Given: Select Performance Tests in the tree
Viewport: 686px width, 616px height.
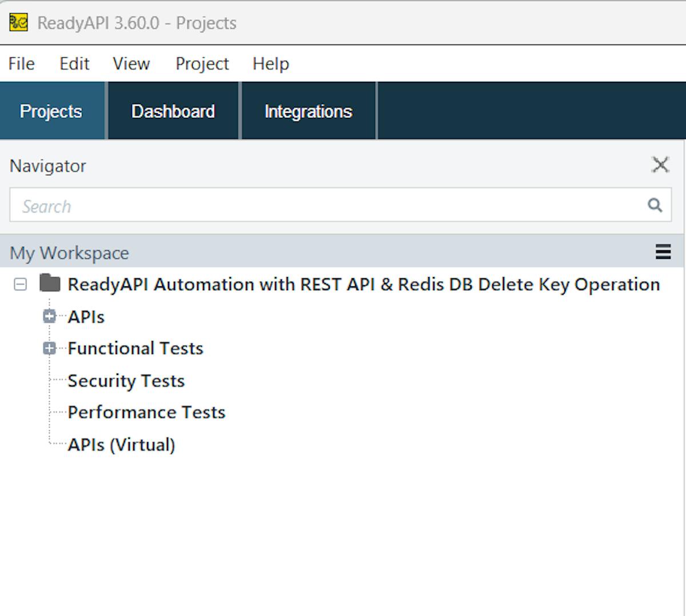Looking at the screenshot, I should (146, 412).
